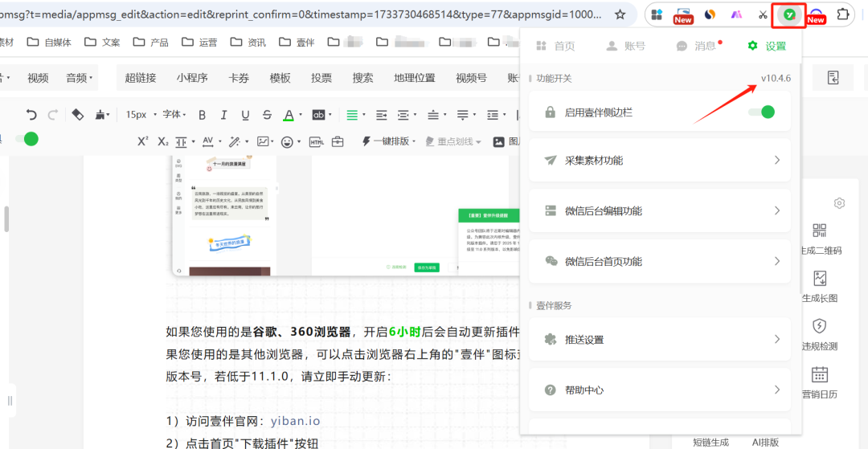Select the 设置 tab in popup
This screenshot has height=449, width=868.
click(x=768, y=46)
